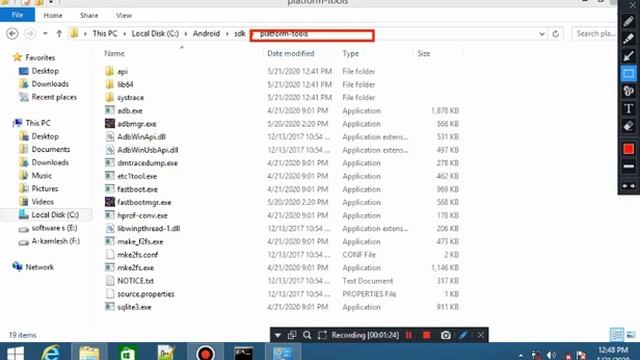Select make_f2fs.exe file

(x=140, y=241)
